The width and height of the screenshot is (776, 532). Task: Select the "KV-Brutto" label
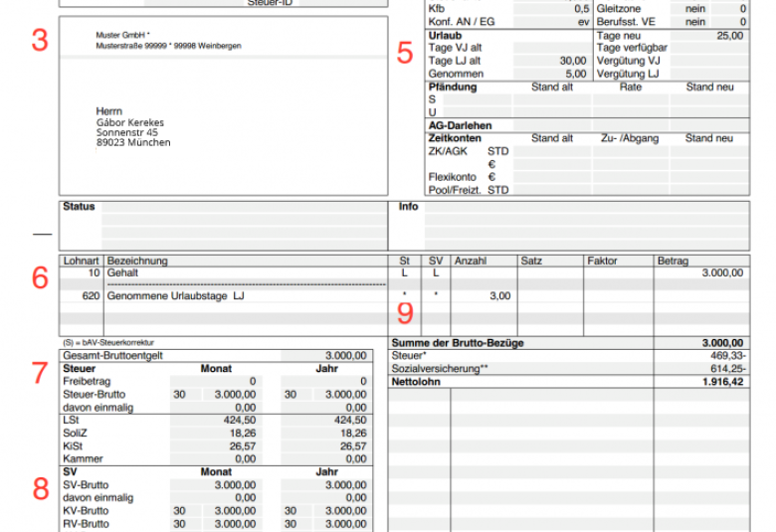pos(86,511)
